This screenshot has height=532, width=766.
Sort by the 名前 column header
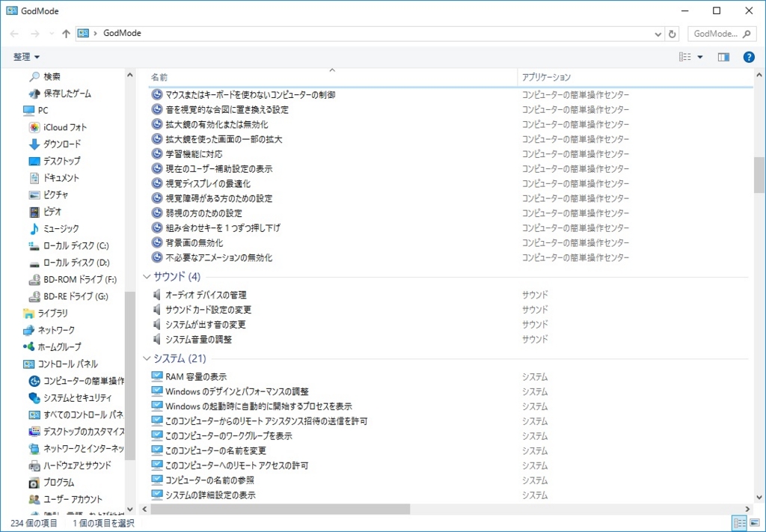[332, 77]
